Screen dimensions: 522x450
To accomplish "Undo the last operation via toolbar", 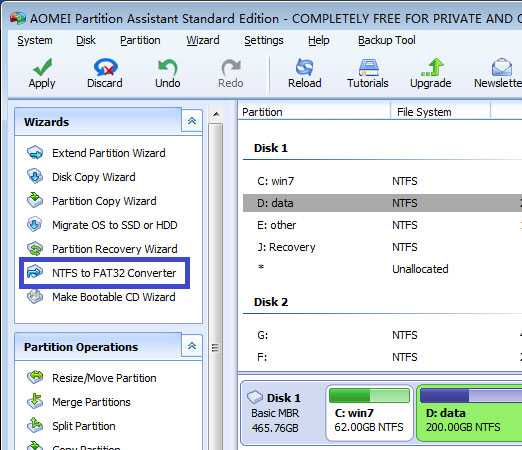I will (x=167, y=67).
